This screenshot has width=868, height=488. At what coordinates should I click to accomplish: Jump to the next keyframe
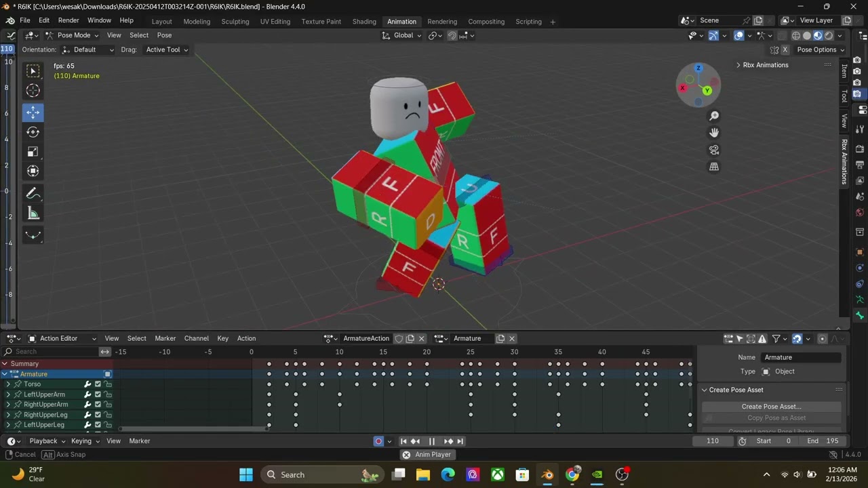click(448, 441)
